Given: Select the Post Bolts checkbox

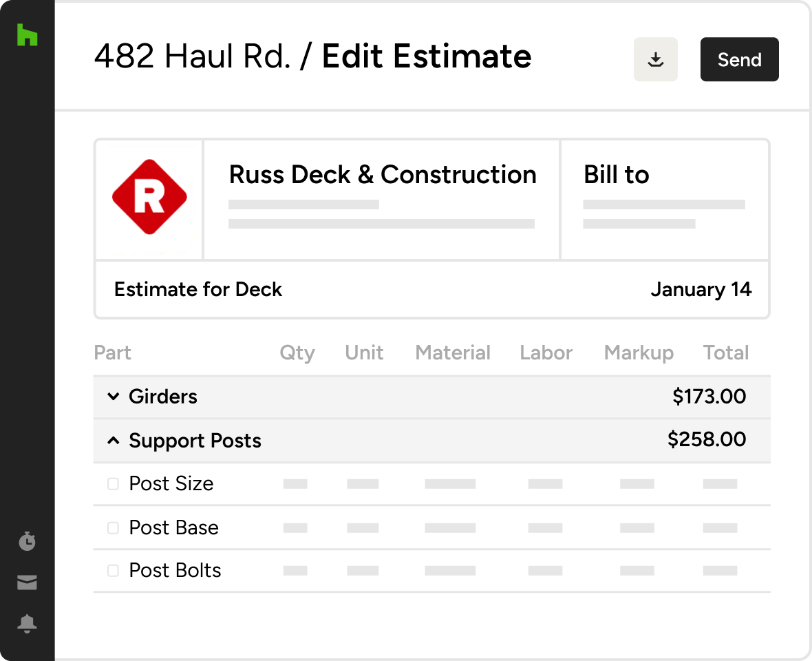Looking at the screenshot, I should click(x=113, y=571).
